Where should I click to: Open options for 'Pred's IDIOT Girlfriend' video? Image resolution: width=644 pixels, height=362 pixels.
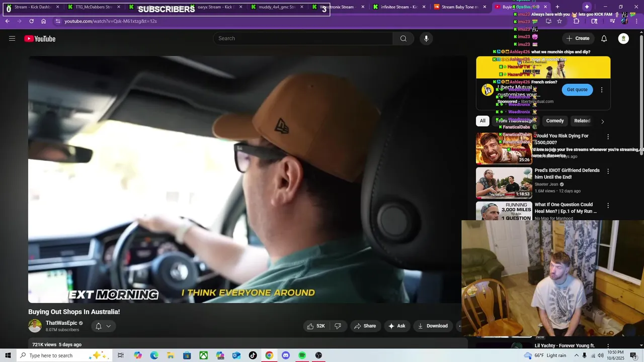[x=608, y=171]
